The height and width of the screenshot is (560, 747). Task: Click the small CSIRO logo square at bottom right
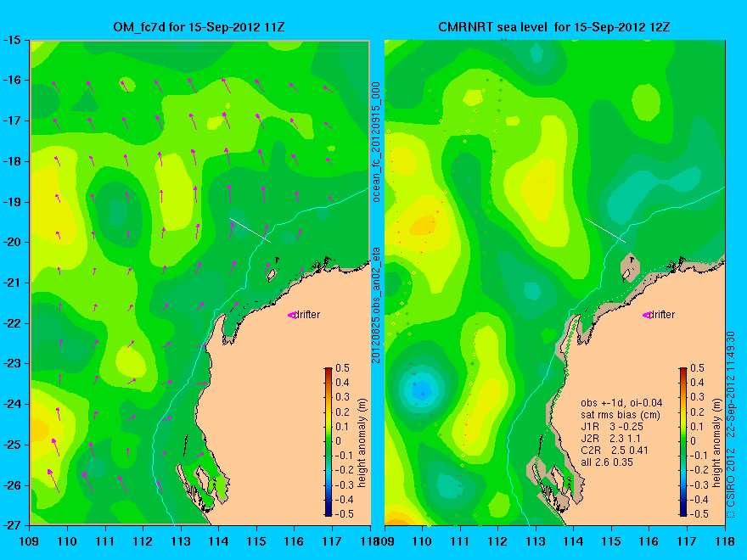[x=731, y=514]
